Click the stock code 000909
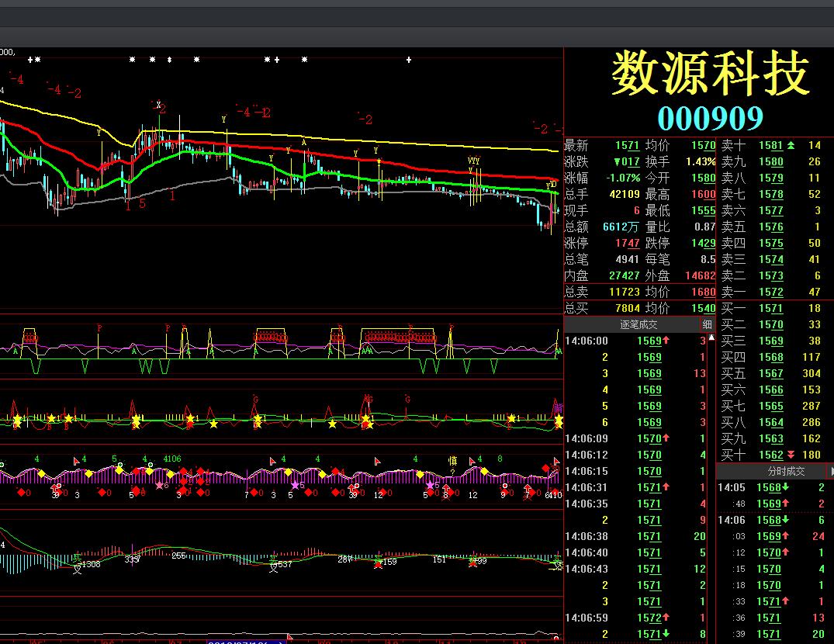 (x=710, y=117)
